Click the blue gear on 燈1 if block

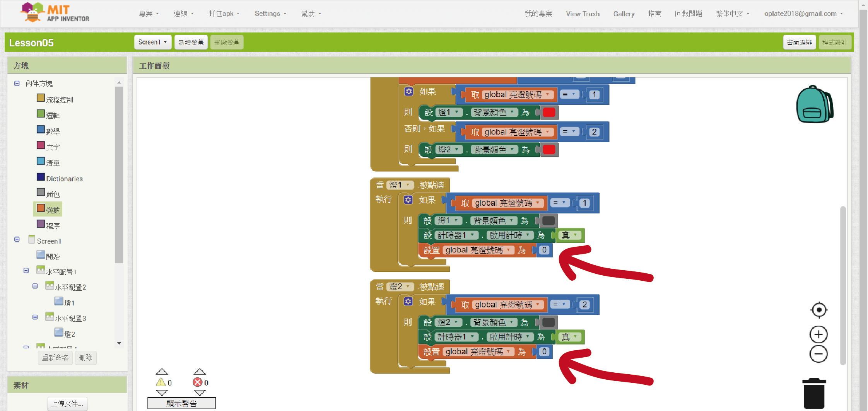point(408,200)
